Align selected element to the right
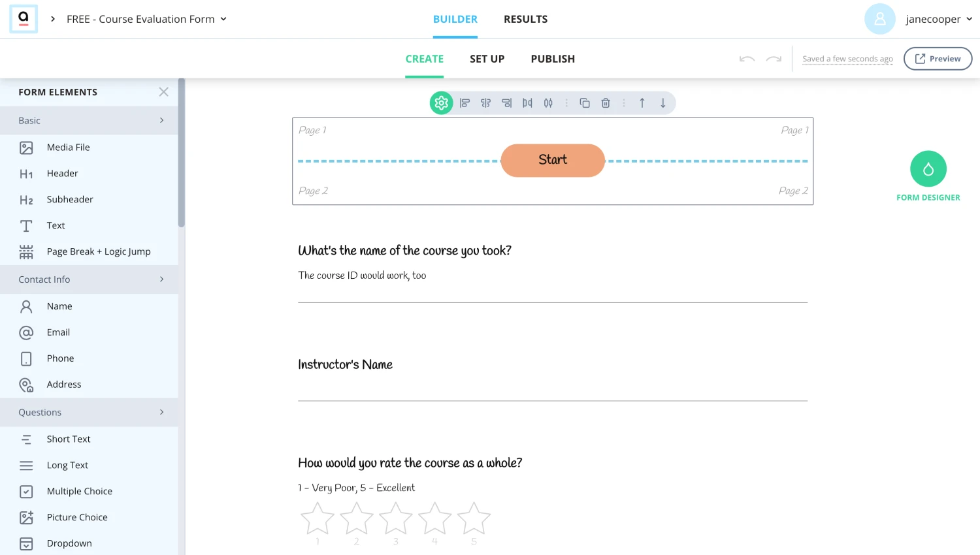The width and height of the screenshot is (980, 555). point(506,103)
